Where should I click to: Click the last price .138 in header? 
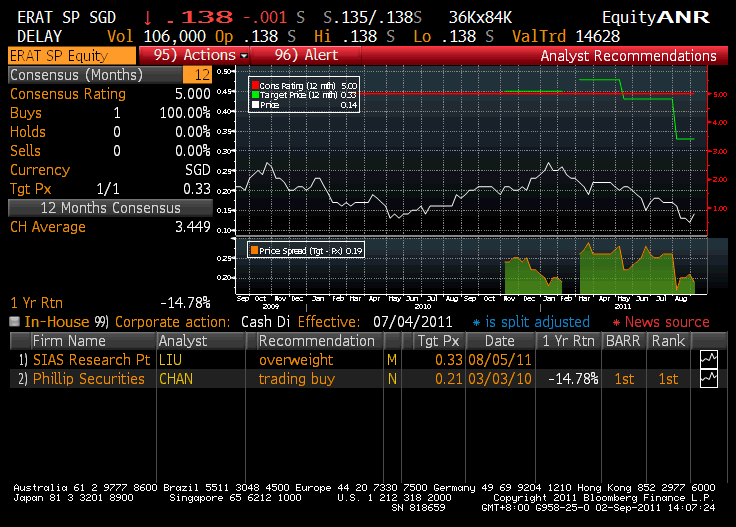pyautogui.click(x=199, y=17)
